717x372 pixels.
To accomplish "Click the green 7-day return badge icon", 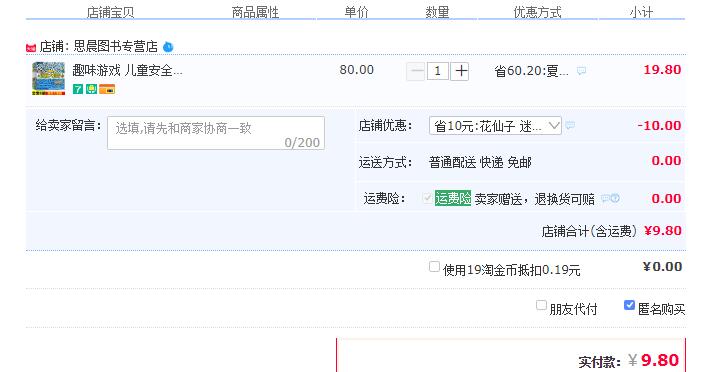I will pyautogui.click(x=78, y=89).
